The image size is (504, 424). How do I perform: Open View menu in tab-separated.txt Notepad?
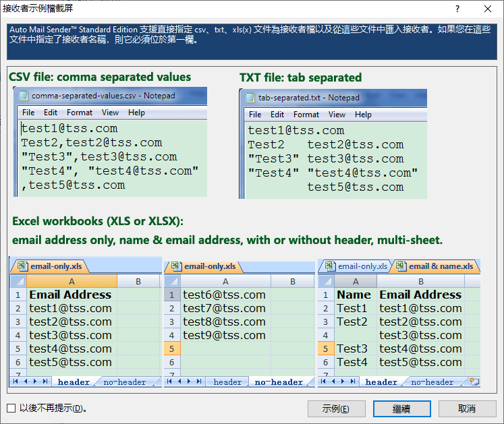click(337, 115)
